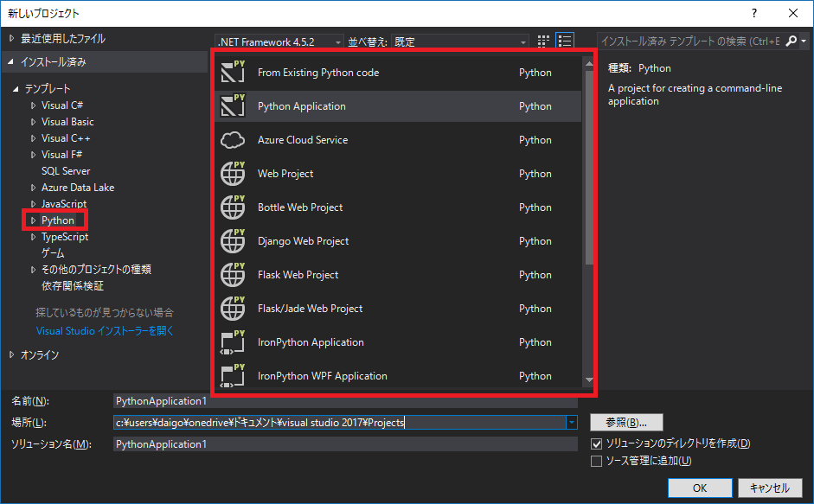Expand the Visual Basic node arrow
Screen dimensions: 814x504
33,122
